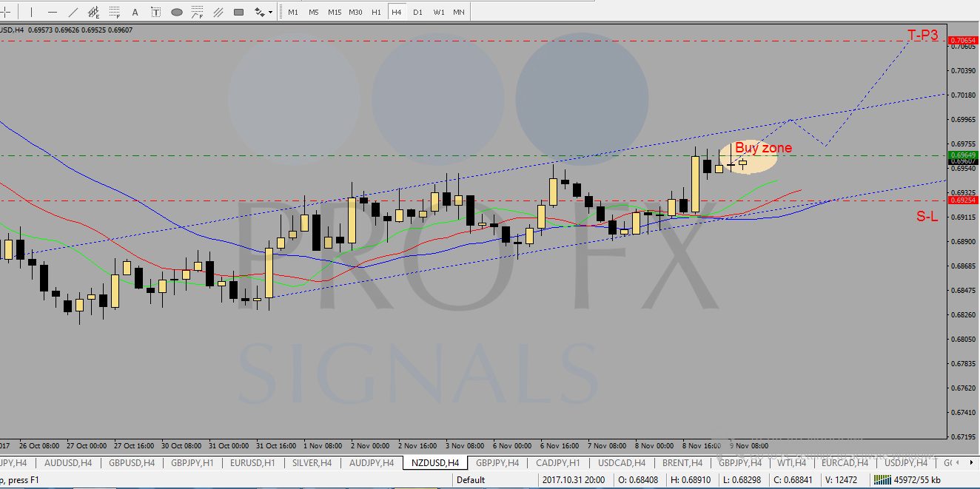This screenshot has height=489, width=980.
Task: Switch to the EURUSD,H1 chart tab
Action: click(x=254, y=463)
